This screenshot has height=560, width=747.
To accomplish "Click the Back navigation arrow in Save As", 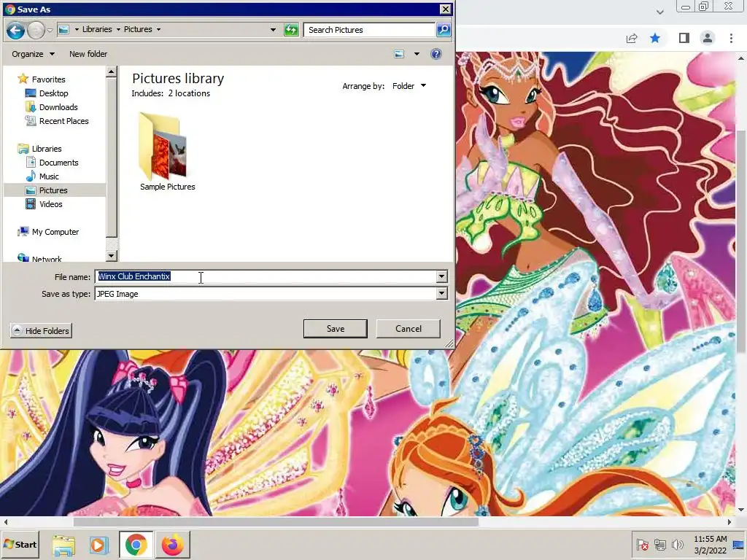I will coord(15,31).
